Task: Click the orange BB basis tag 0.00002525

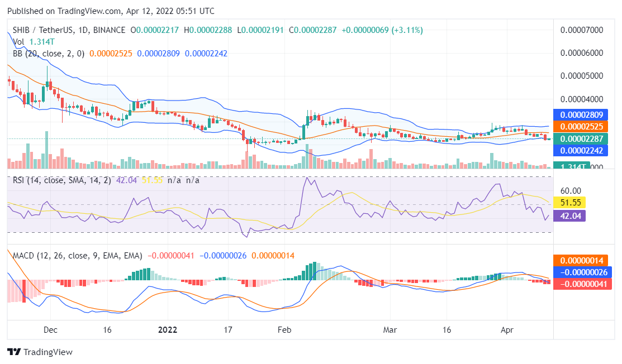Action: (x=582, y=126)
